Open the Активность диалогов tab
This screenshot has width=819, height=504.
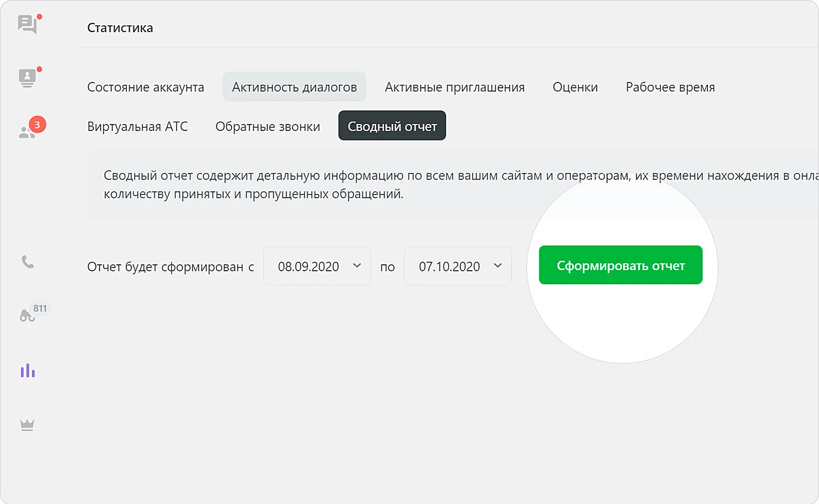[294, 86]
